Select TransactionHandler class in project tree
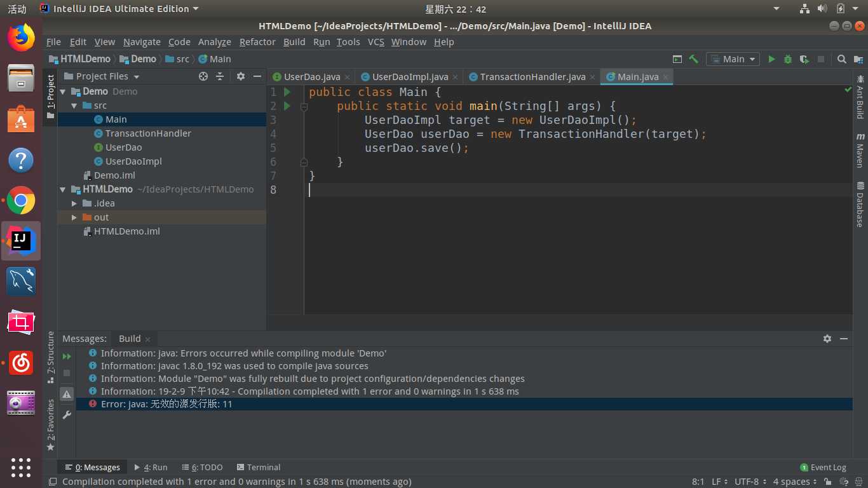Screen dimensions: 868x488 tap(148, 133)
